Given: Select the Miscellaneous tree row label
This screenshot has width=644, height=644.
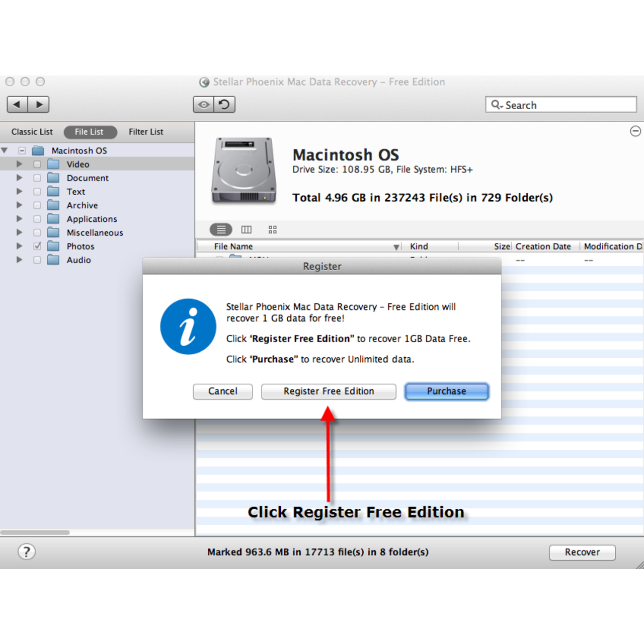Looking at the screenshot, I should click(x=95, y=232).
